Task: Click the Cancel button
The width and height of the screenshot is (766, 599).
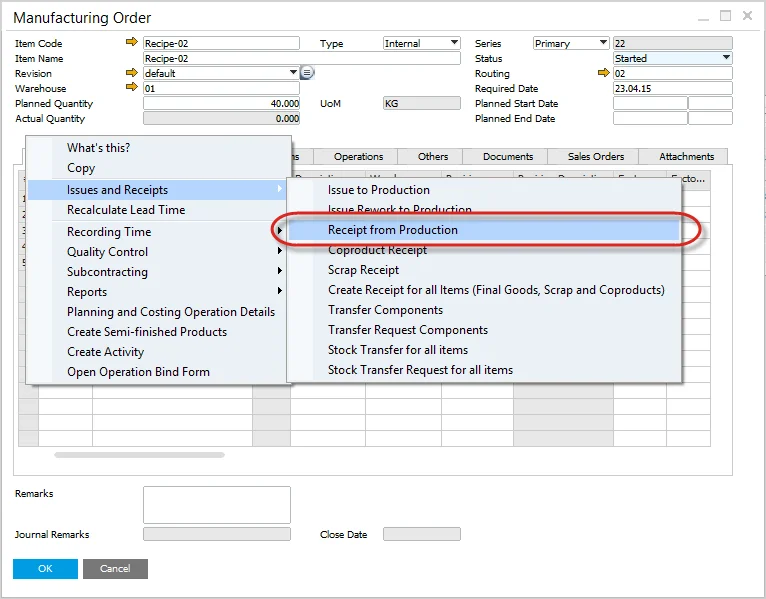Action: point(115,569)
